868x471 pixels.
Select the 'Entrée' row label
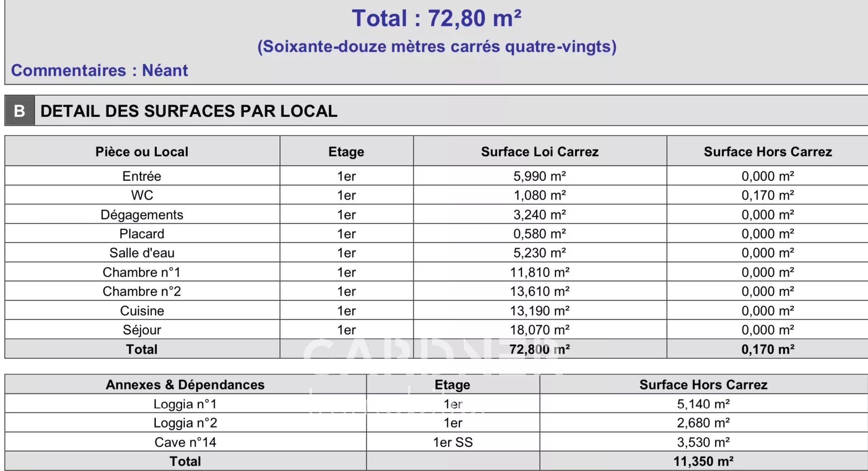(141, 176)
